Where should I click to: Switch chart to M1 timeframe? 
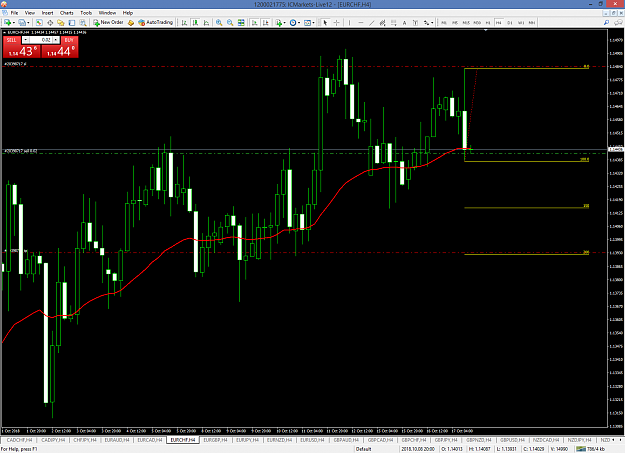coord(444,23)
